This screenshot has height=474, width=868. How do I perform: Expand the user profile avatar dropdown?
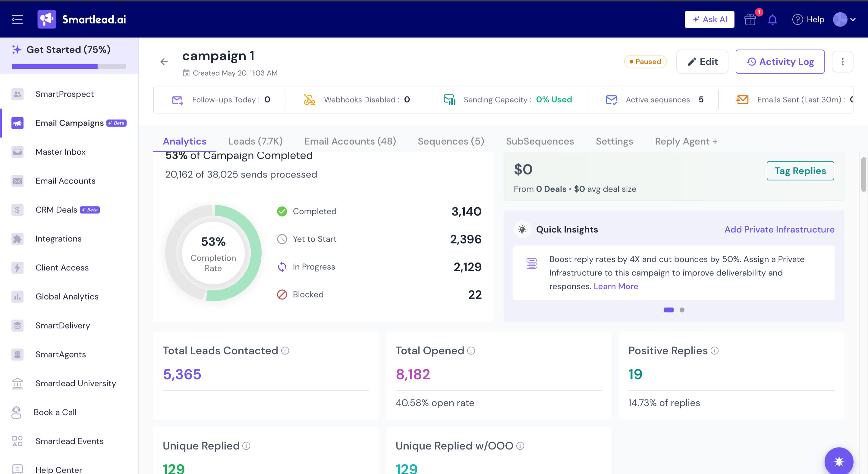click(844, 20)
